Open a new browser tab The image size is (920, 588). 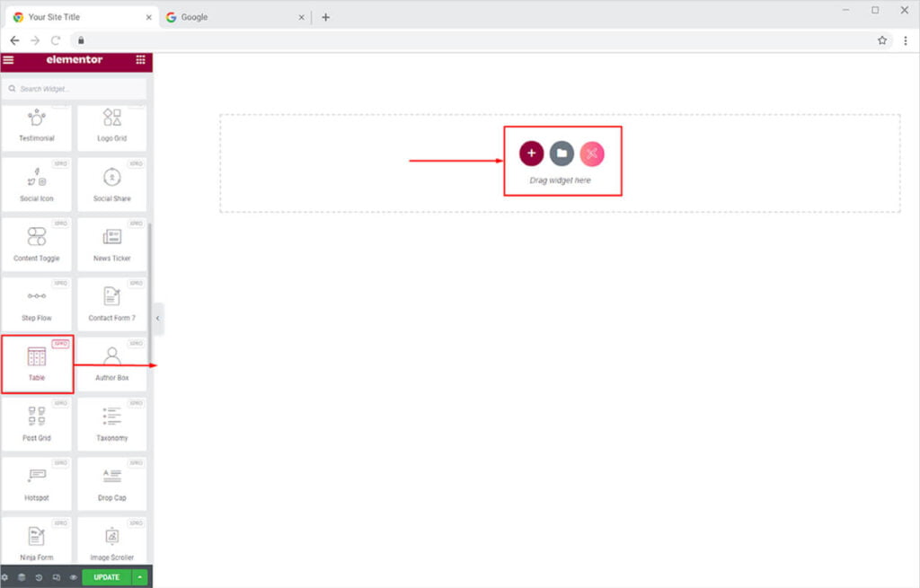pos(325,17)
